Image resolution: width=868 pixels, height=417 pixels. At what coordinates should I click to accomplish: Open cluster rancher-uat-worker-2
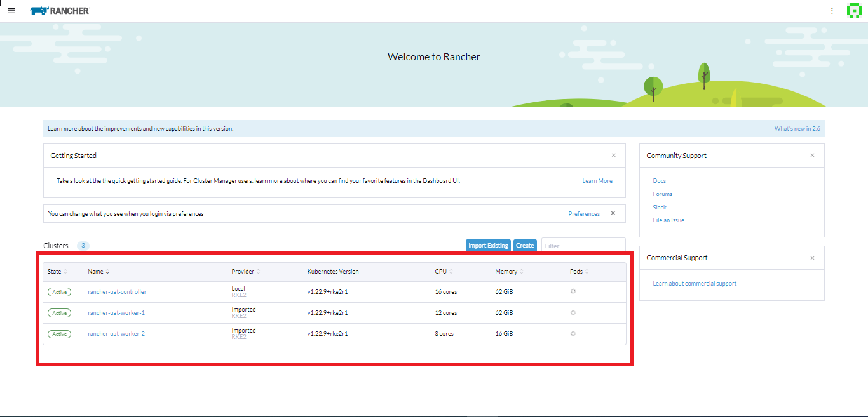[x=116, y=334]
